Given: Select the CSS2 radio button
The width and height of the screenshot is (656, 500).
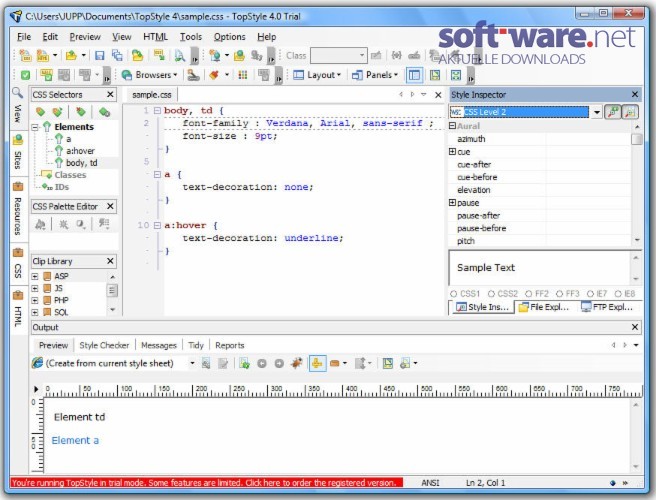Looking at the screenshot, I should [x=492, y=294].
